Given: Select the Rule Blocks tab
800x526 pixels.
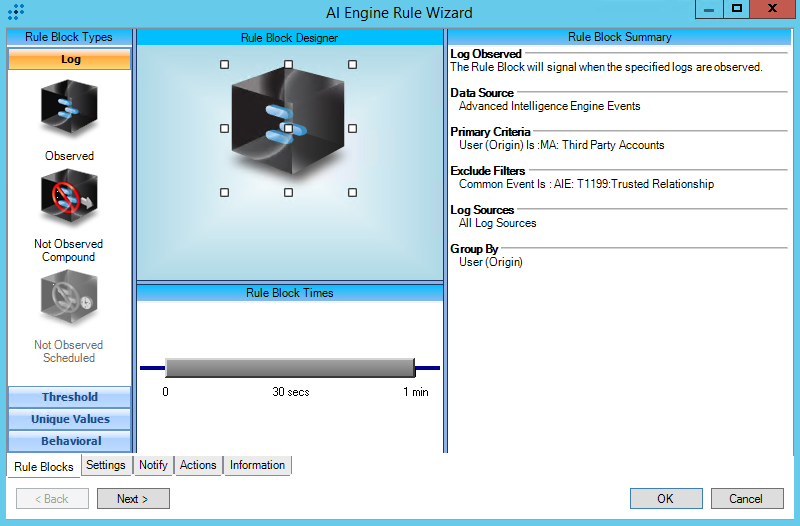Looking at the screenshot, I should tap(44, 467).
